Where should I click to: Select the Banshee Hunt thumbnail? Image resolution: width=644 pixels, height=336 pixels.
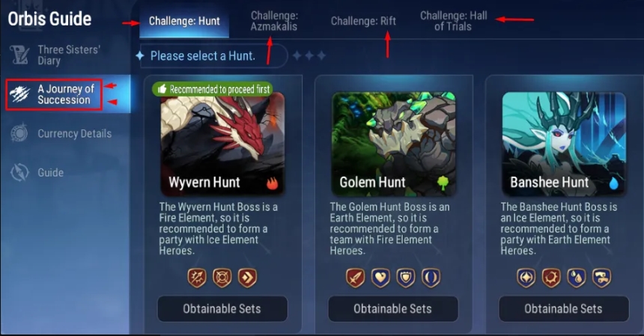564,144
